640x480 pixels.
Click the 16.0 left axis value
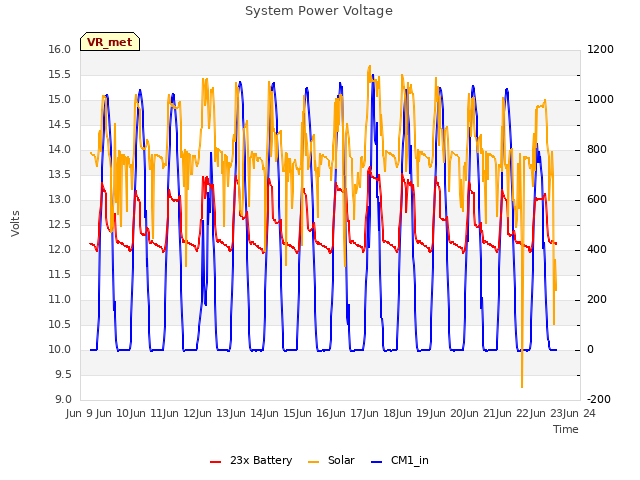coord(60,49)
